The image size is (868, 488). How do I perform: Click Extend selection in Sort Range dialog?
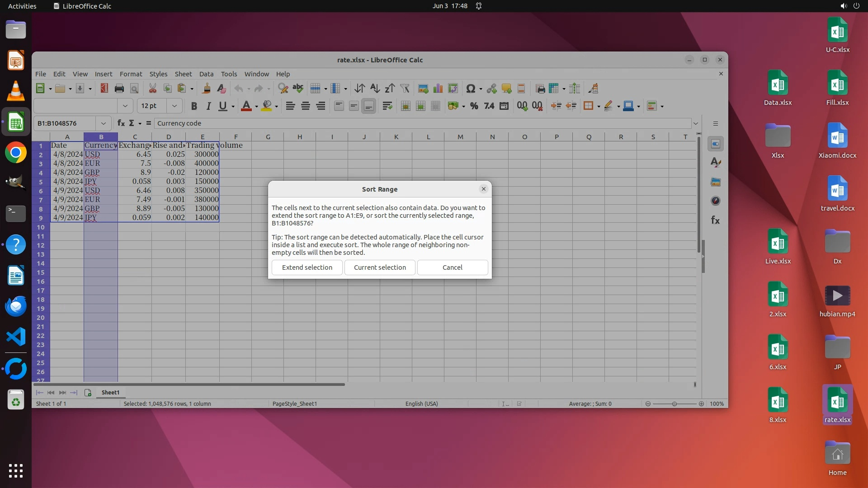(307, 267)
